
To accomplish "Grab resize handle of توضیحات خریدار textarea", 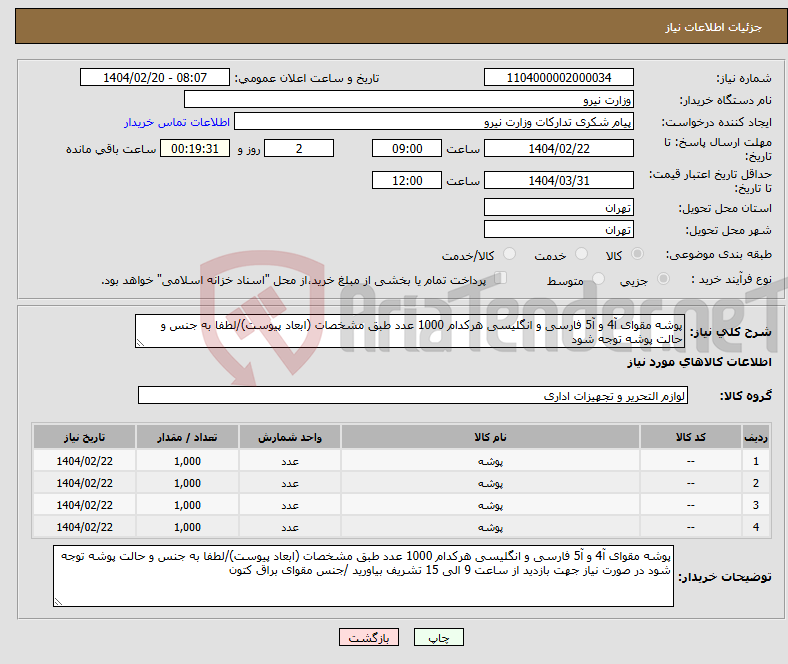I will click(58, 602).
